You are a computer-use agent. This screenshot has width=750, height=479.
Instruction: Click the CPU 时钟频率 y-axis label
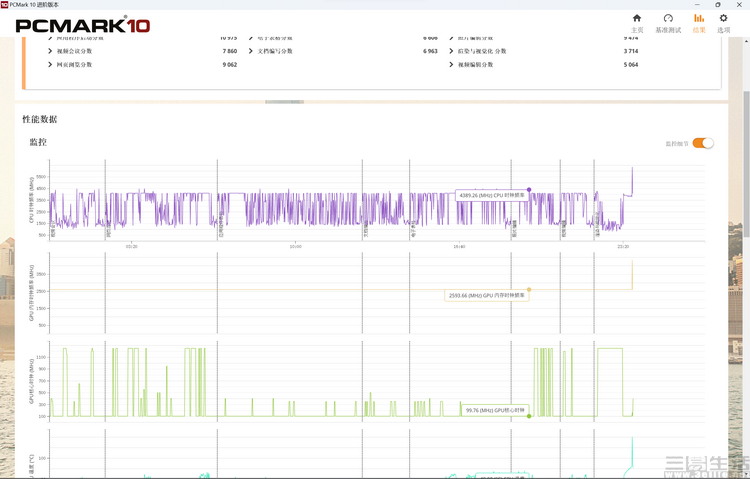tap(32, 200)
